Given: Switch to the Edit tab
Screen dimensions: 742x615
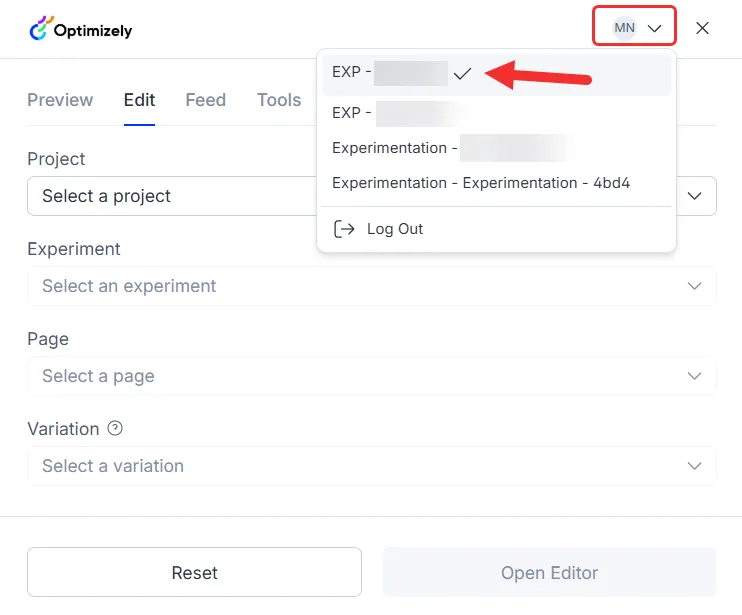Looking at the screenshot, I should (x=139, y=100).
